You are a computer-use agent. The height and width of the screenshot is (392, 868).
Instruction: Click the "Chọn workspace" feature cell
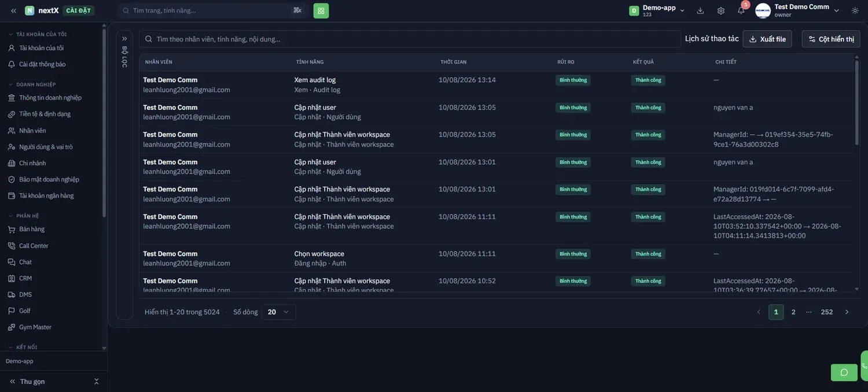(x=319, y=254)
